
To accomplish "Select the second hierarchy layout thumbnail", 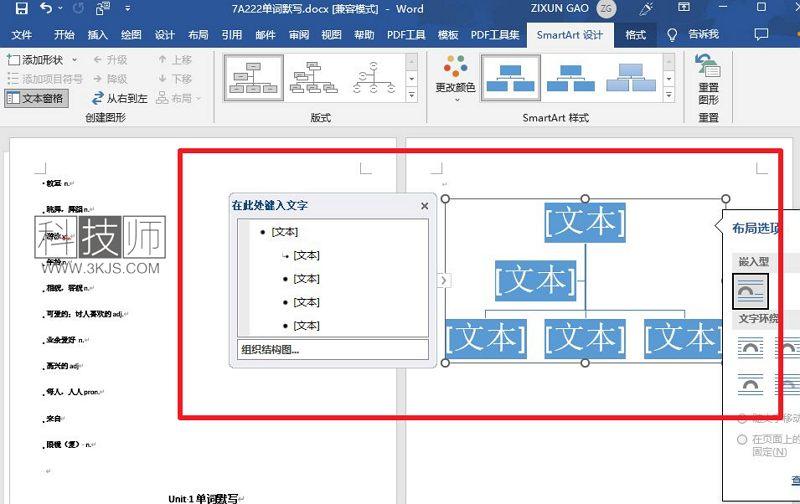I will click(x=313, y=78).
